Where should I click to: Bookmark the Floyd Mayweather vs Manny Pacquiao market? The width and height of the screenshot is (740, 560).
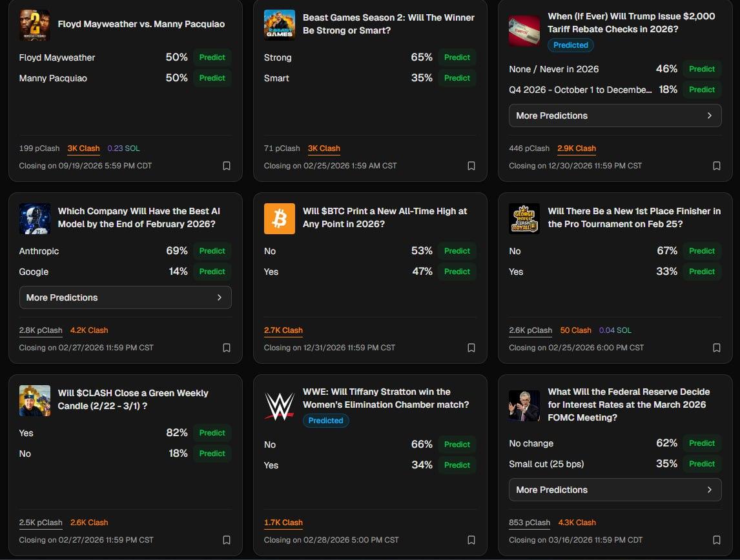pyautogui.click(x=227, y=166)
